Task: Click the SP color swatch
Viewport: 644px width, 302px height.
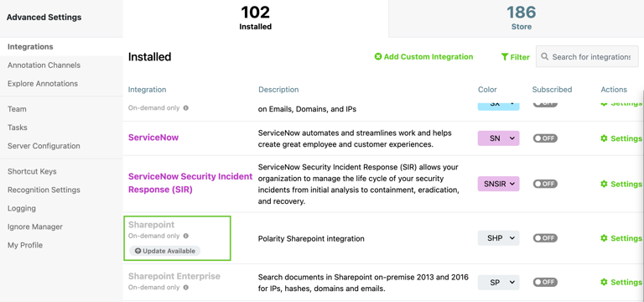Action: (499, 282)
